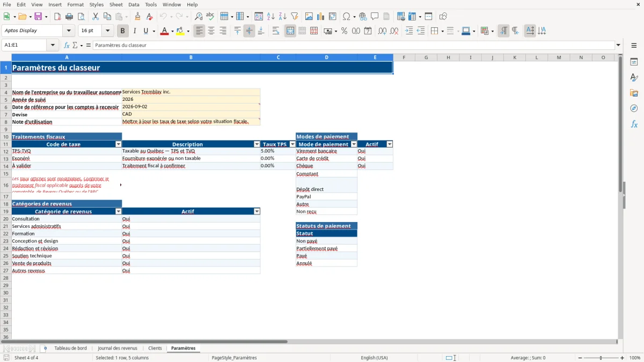Image resolution: width=644 pixels, height=362 pixels.
Task: Format cells as percent
Action: click(x=345, y=31)
